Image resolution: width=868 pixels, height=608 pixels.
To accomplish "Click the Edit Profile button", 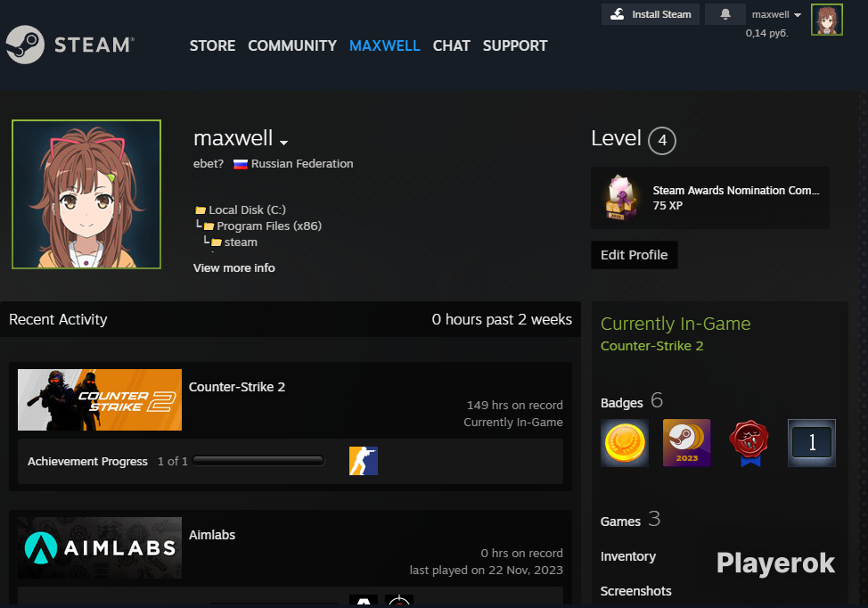I will (x=635, y=255).
